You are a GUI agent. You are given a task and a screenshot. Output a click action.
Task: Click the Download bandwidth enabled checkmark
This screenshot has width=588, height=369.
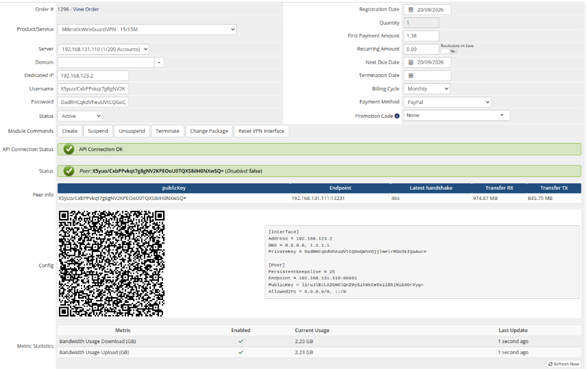(241, 341)
